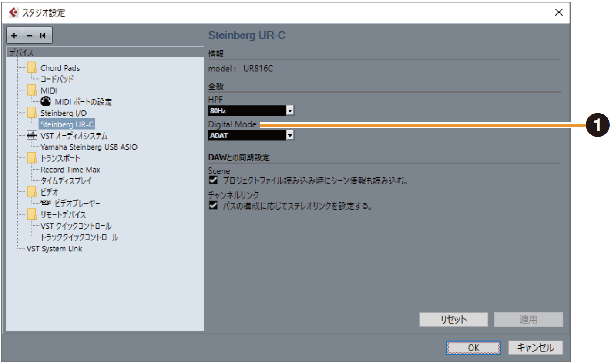611x364 pixels.
Task: Close the スタジオ設定 dialog window
Action: tap(559, 13)
